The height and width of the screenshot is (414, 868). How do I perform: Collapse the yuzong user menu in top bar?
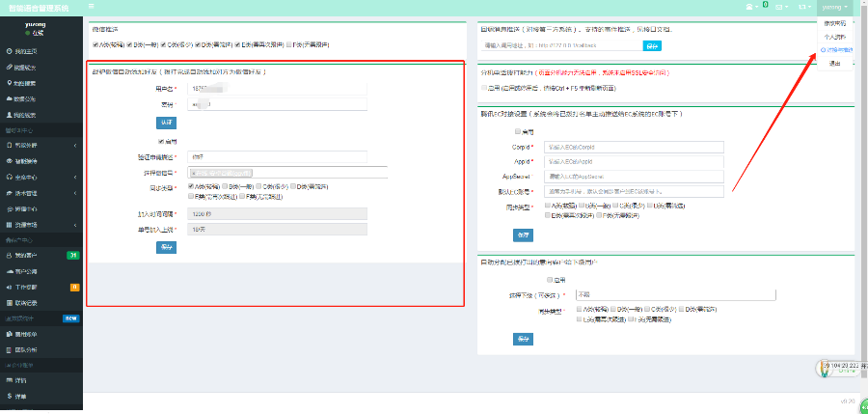[835, 7]
